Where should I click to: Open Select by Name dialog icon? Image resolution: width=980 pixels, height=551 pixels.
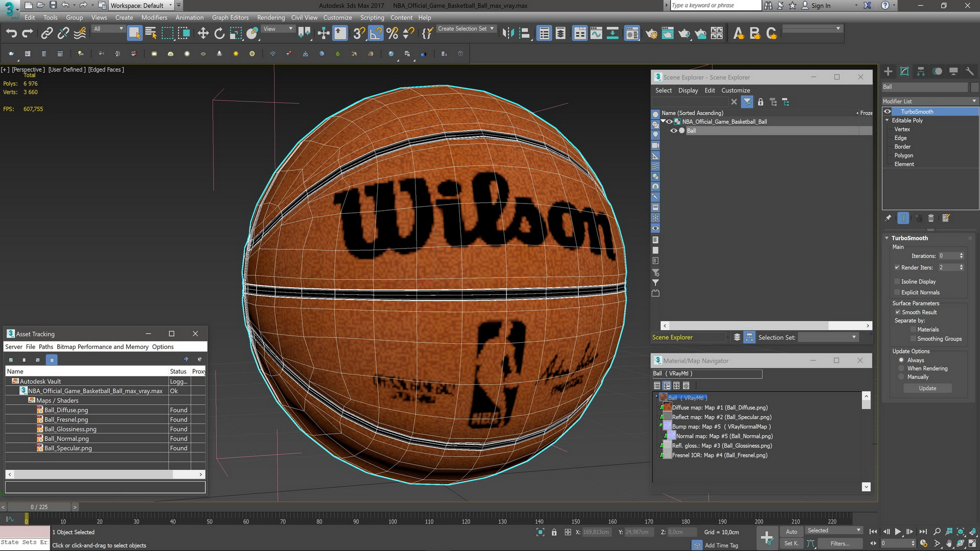coord(151,34)
